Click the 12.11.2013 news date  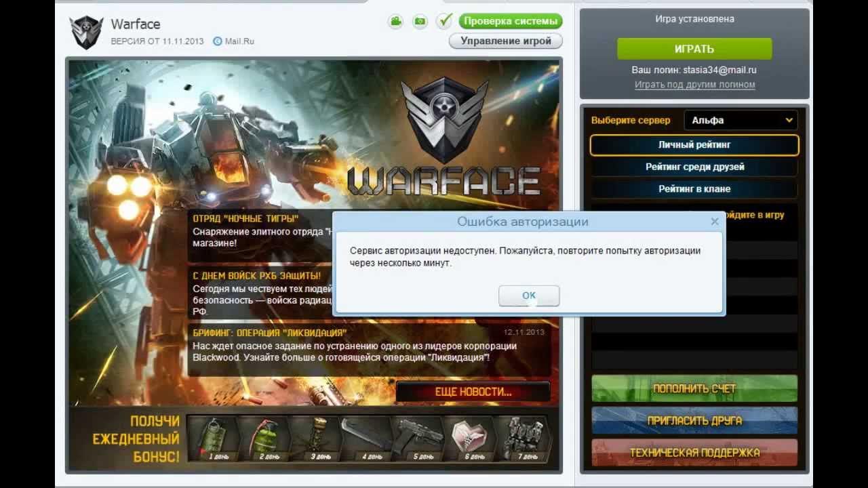click(x=524, y=332)
